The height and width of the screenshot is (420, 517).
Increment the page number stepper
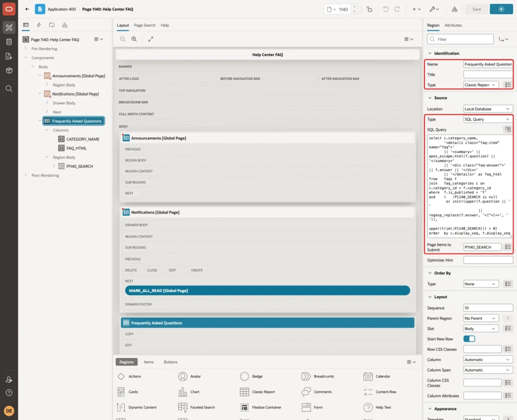pyautogui.click(x=354, y=7)
